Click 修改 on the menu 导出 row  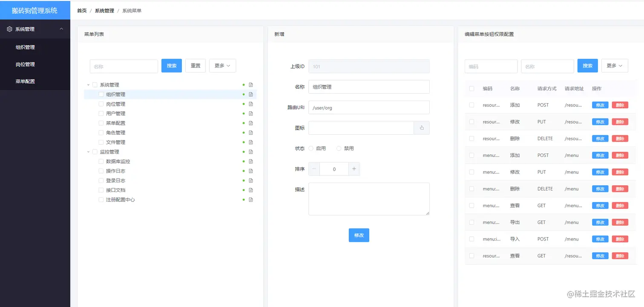coord(600,223)
